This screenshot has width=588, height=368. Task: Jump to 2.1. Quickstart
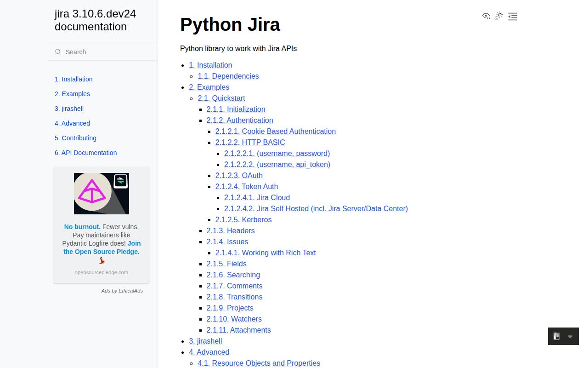(221, 98)
